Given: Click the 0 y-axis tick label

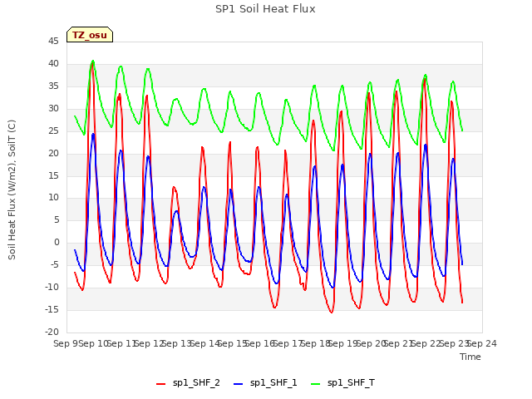Looking at the screenshot, I should pos(57,243).
